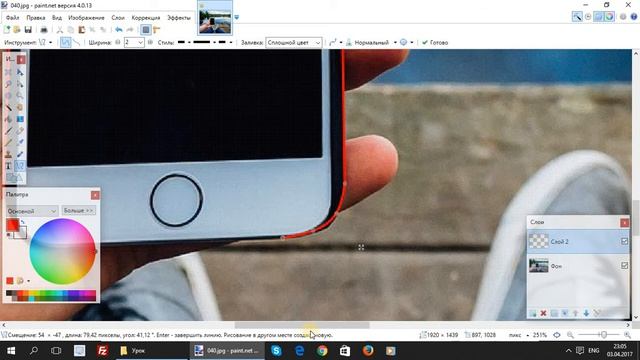Expand the image list arrow
Screen dimensions: 640x360
click(237, 18)
